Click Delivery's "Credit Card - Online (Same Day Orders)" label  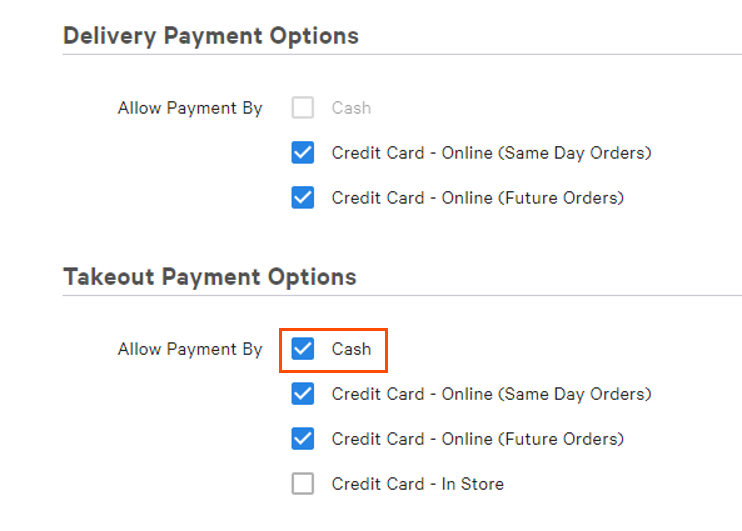coord(491,153)
